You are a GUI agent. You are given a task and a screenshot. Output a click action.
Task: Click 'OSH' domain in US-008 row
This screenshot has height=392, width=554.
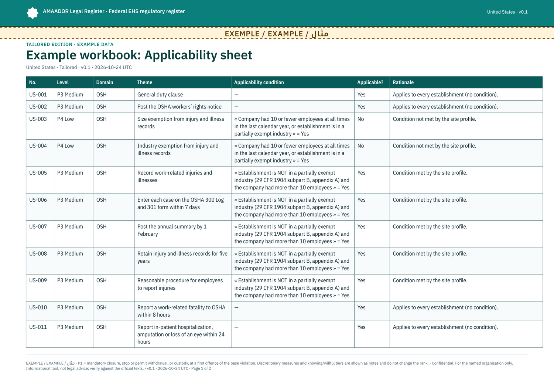pyautogui.click(x=101, y=253)
